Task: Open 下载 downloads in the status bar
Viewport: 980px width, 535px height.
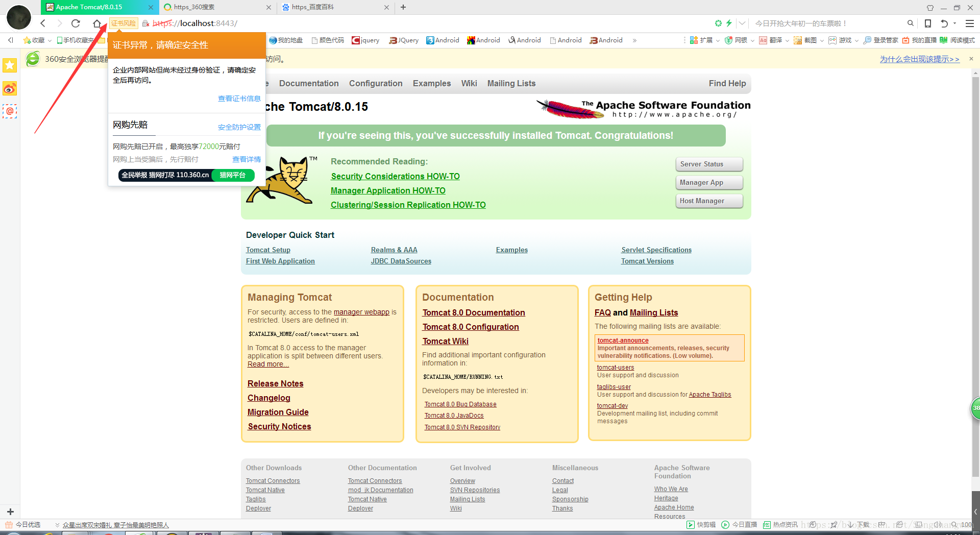Action: pyautogui.click(x=859, y=525)
